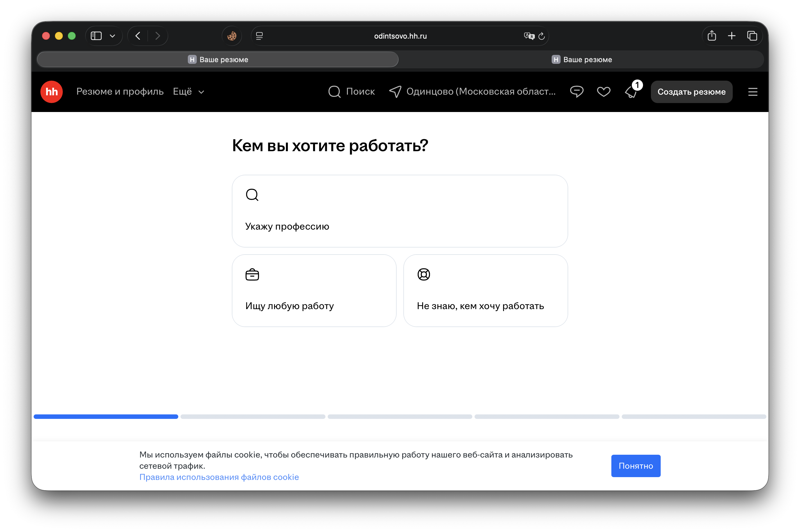The width and height of the screenshot is (800, 532).
Task: Choose Ищу любую работу card
Action: tap(314, 290)
